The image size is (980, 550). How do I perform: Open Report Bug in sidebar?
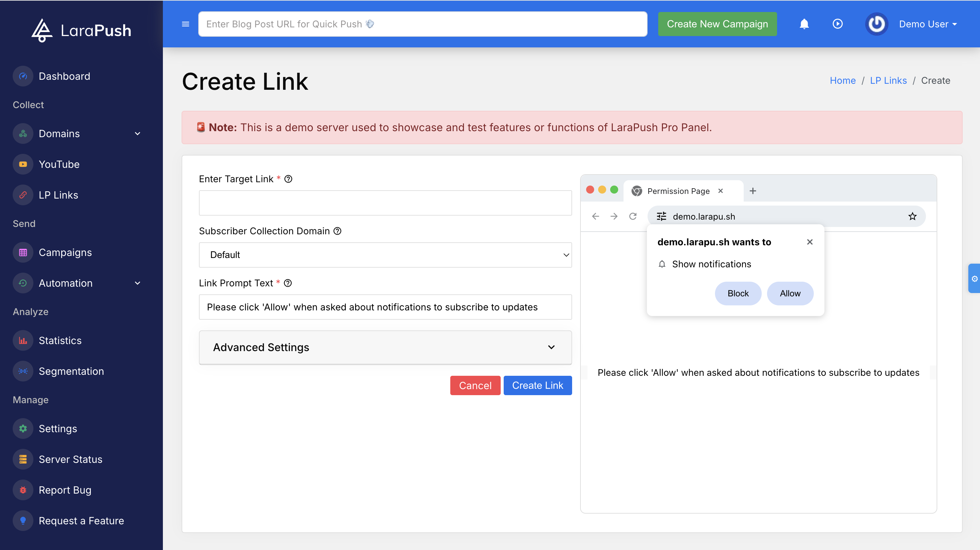click(x=65, y=490)
